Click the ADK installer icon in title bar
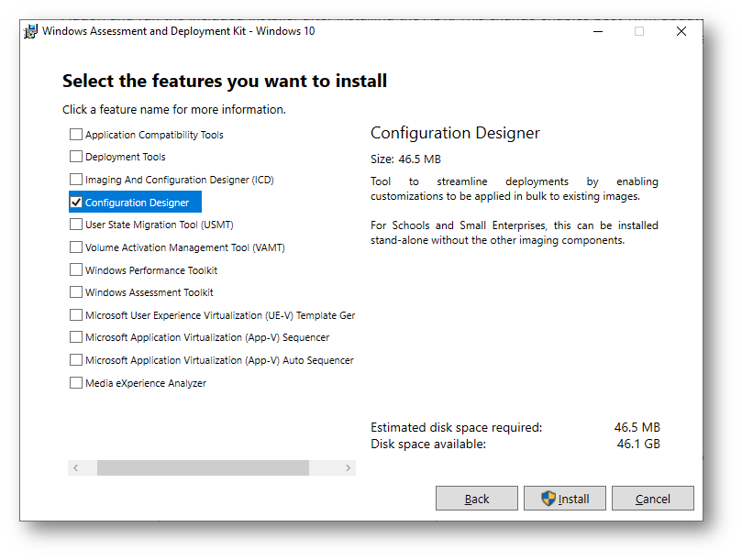The image size is (742, 560). pos(30,32)
